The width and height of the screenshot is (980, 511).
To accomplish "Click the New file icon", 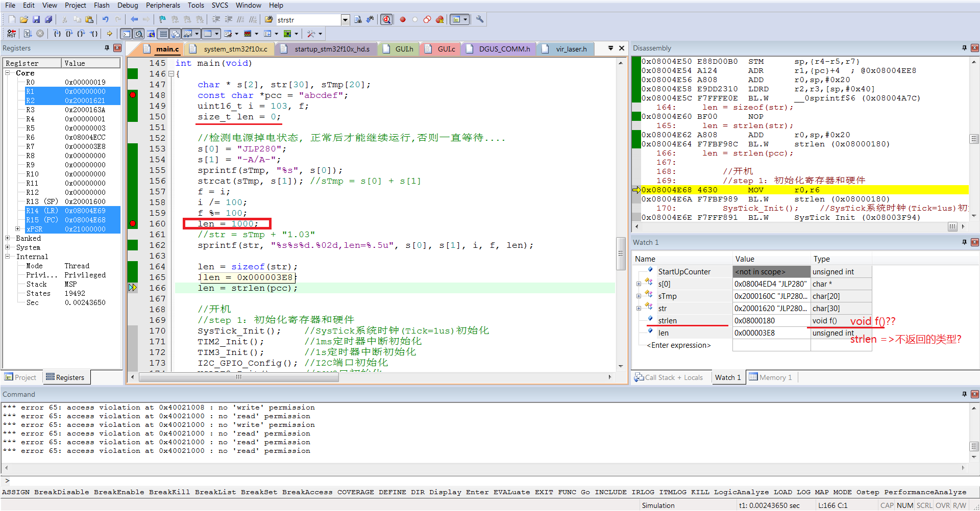I will tap(12, 19).
